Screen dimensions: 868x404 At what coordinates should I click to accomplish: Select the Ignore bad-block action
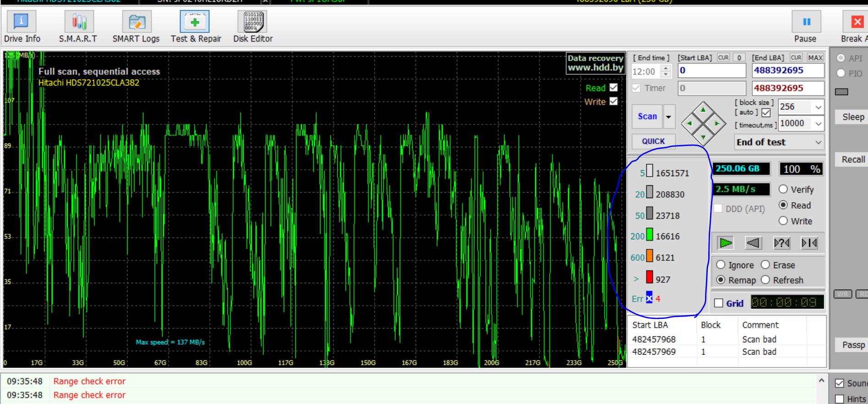point(721,264)
